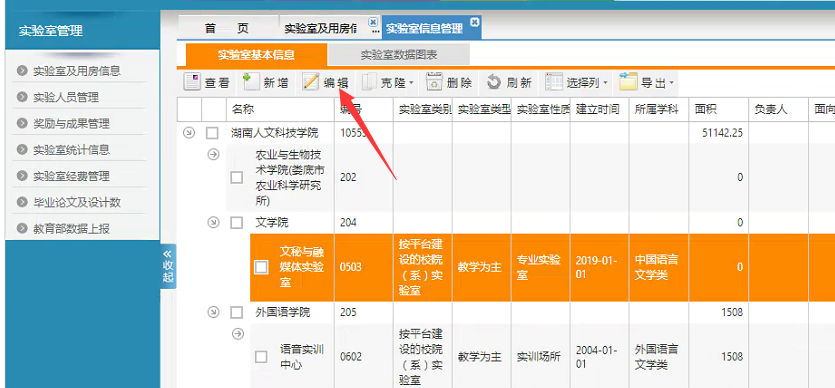Open 教育部数据上报 sidebar link
The height and width of the screenshot is (388, 835).
[x=71, y=229]
